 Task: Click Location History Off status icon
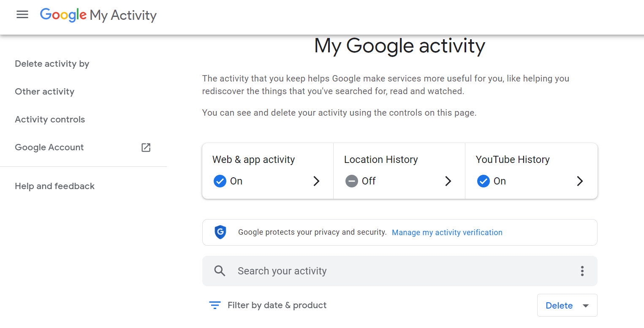351,181
